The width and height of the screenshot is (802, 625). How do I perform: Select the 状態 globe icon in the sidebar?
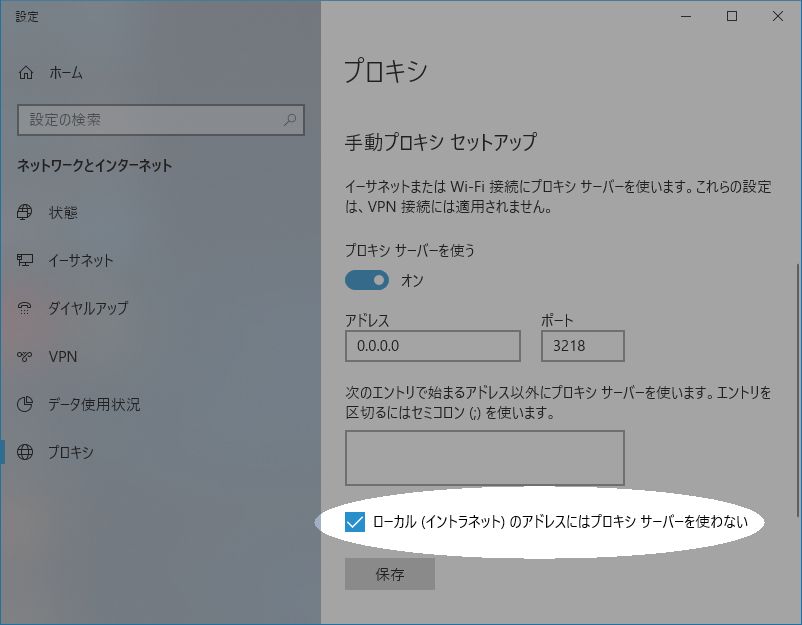[x=23, y=212]
